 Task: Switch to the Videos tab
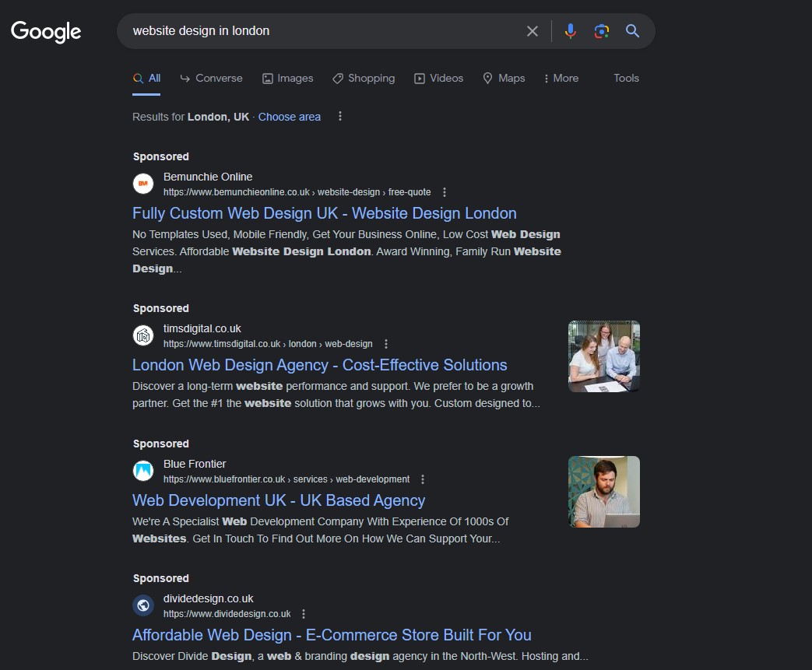pyautogui.click(x=438, y=78)
